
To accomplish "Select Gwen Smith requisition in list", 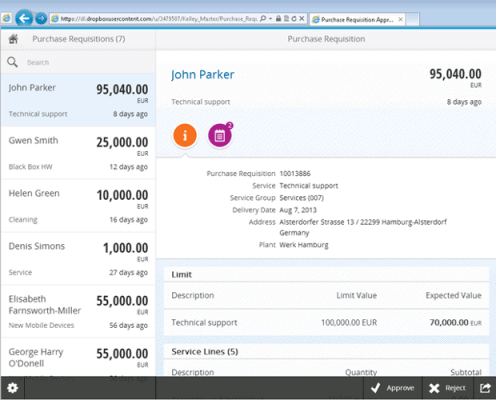I will click(78, 153).
